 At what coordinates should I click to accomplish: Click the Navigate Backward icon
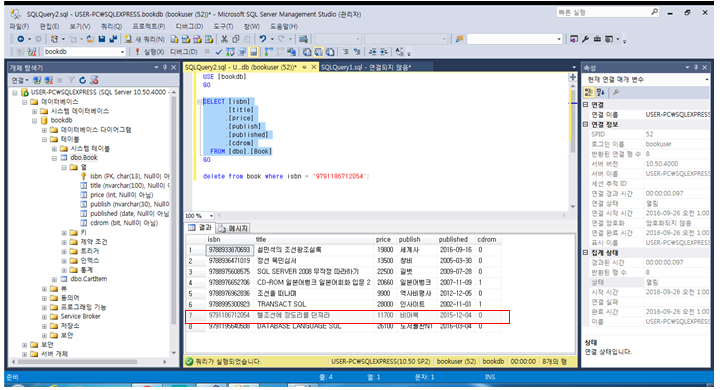21,39
